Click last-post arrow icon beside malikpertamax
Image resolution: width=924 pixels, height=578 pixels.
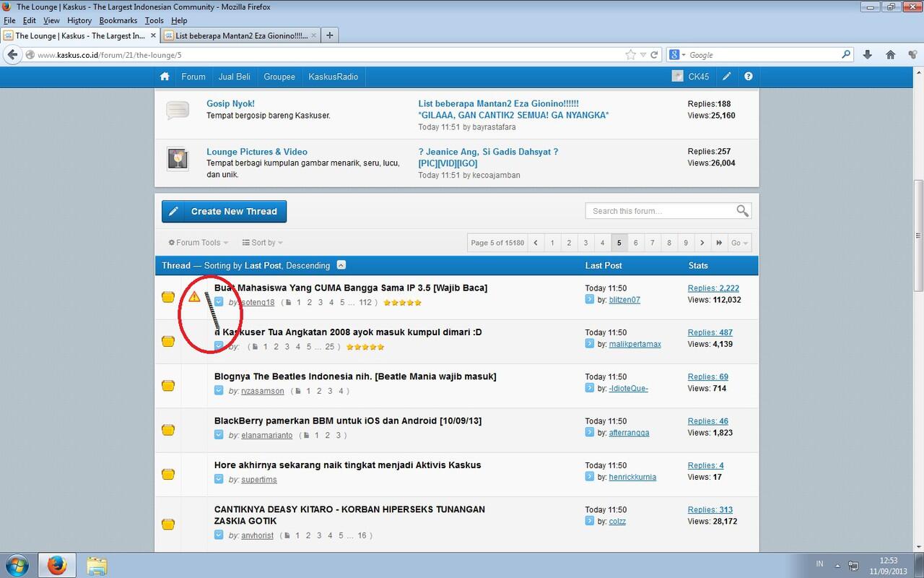[x=590, y=344]
